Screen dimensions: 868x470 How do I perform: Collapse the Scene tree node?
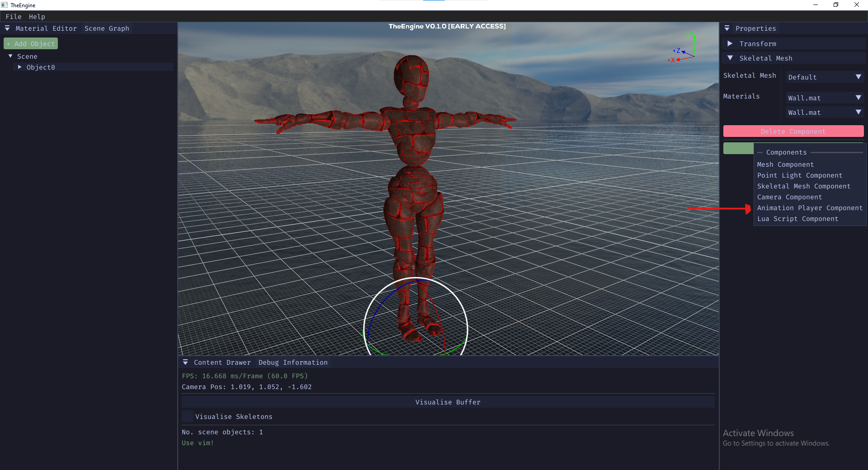click(10, 56)
